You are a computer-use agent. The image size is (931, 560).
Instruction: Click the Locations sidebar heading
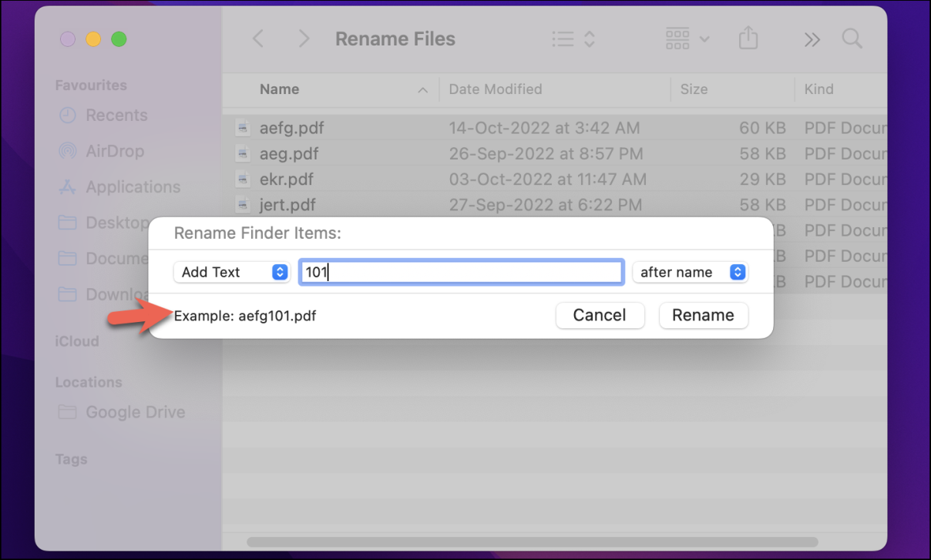coord(89,382)
